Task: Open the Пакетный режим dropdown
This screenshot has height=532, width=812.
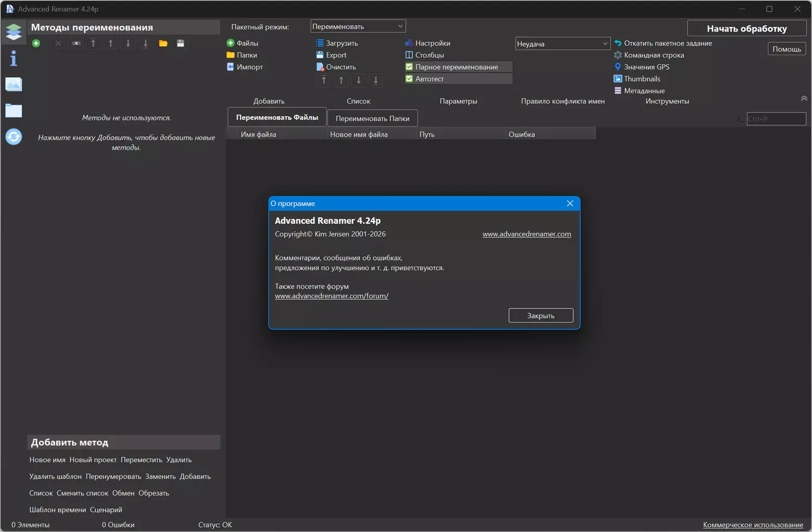Action: point(358,26)
